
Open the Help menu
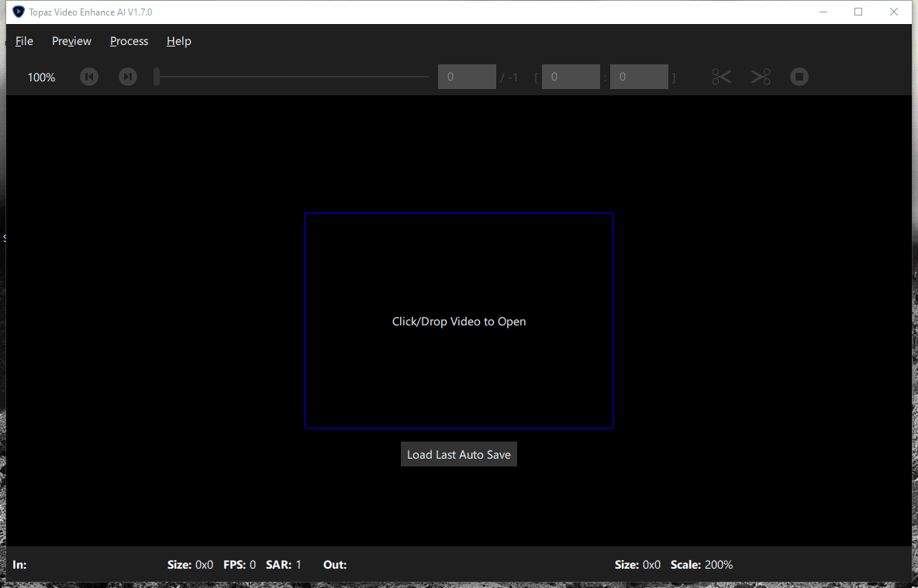[178, 41]
